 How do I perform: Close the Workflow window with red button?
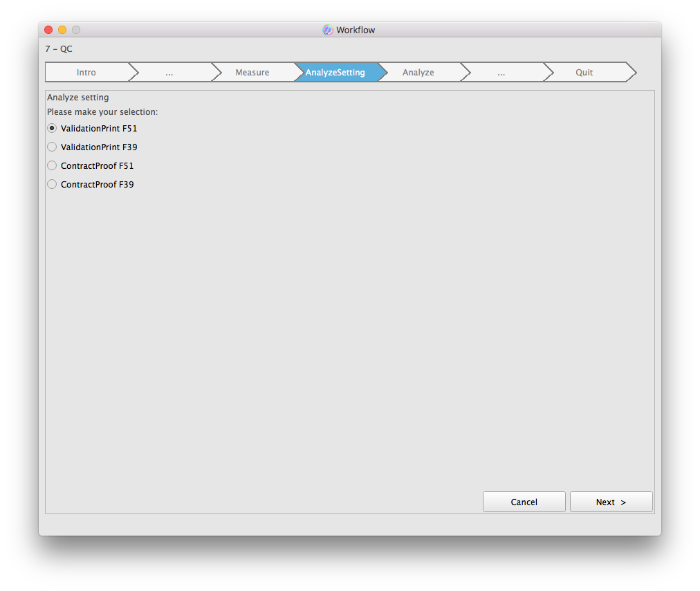coord(48,30)
